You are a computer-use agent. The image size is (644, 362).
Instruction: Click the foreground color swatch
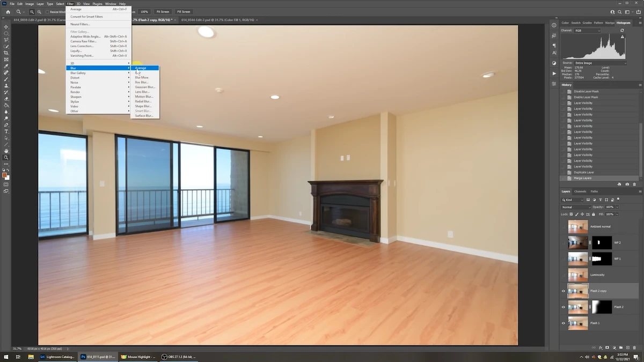click(4, 175)
